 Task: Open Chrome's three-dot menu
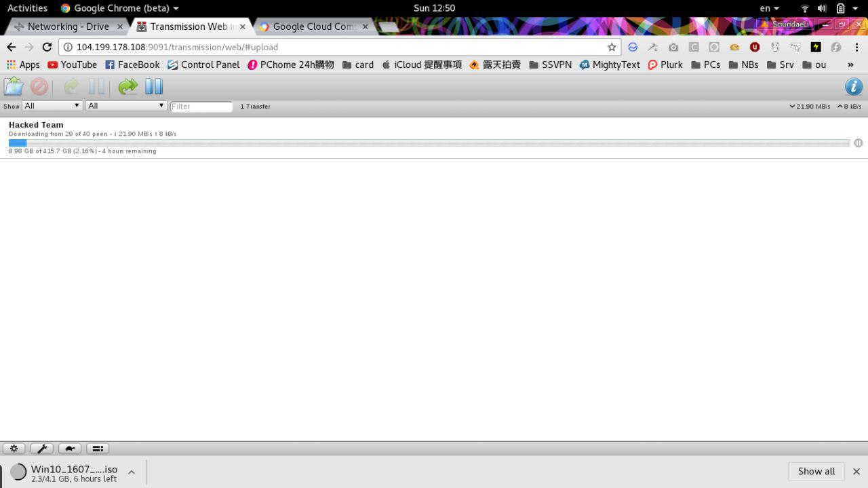[x=857, y=47]
